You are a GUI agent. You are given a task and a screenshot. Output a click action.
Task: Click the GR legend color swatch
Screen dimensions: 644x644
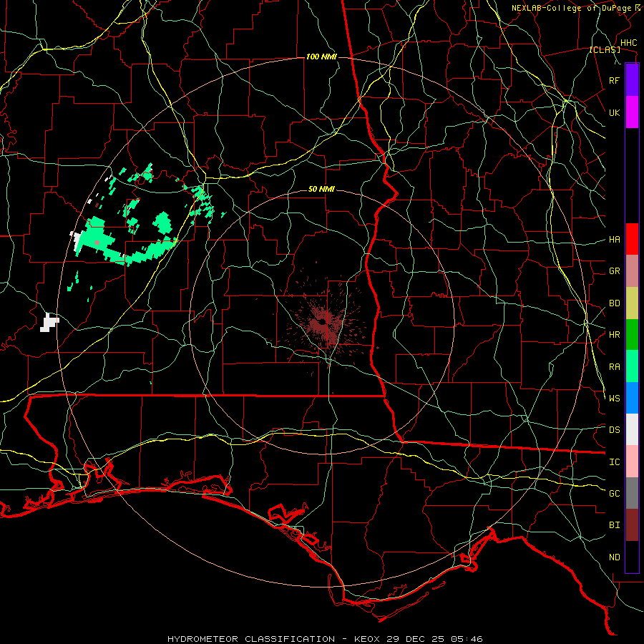pos(632,271)
